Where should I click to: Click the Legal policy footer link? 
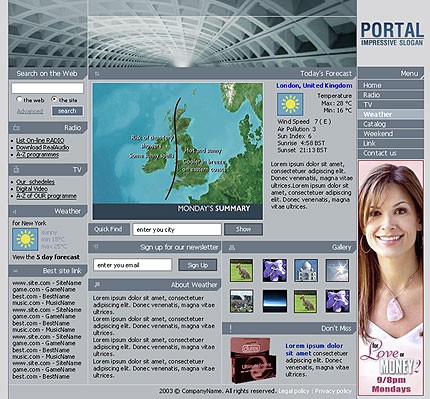click(293, 391)
